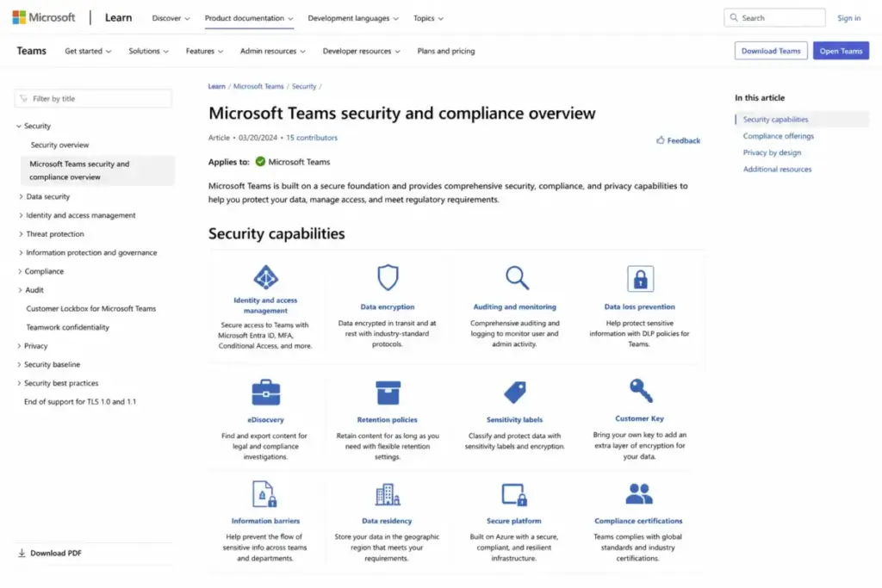Screen dimensions: 882x588
Task: Click the Sign in link
Action: (848, 18)
